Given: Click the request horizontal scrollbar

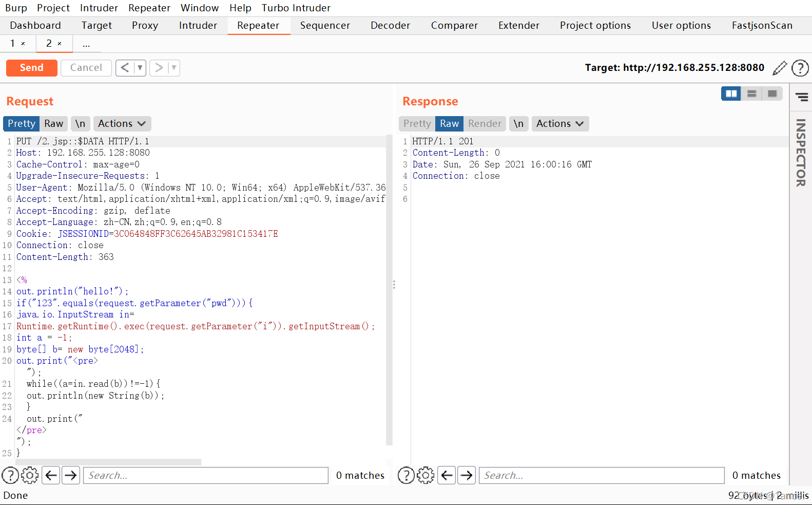Looking at the screenshot, I should (108, 462).
